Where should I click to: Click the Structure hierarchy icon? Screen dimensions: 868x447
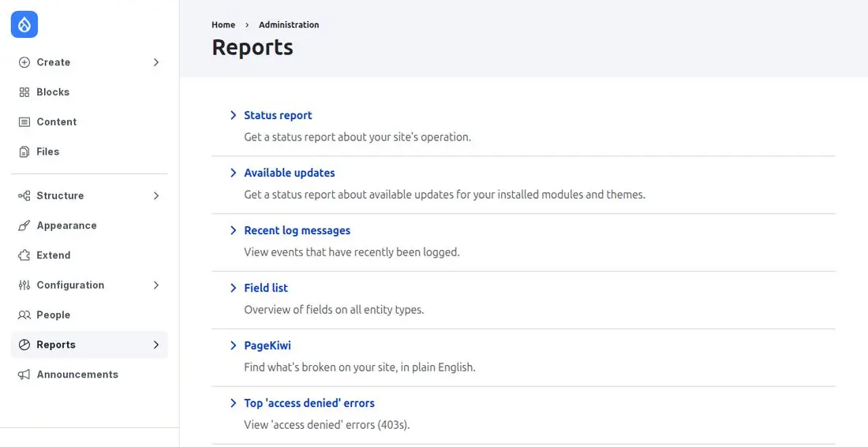pyautogui.click(x=24, y=196)
